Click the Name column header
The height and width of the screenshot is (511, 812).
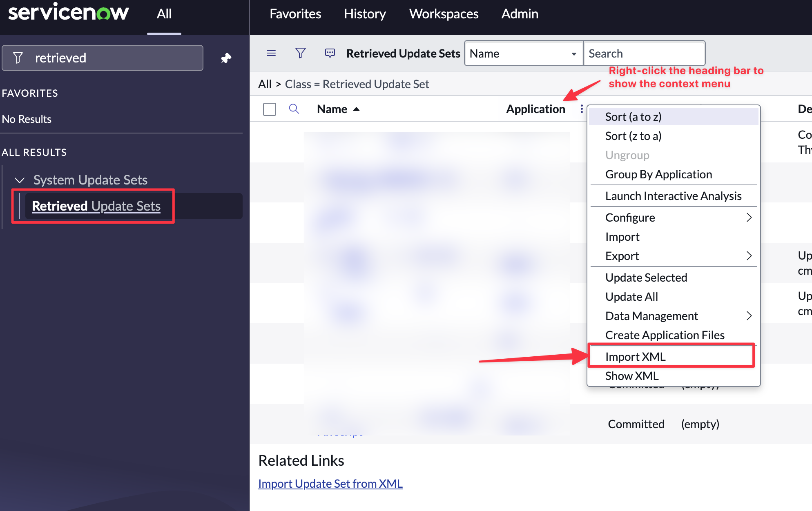332,109
